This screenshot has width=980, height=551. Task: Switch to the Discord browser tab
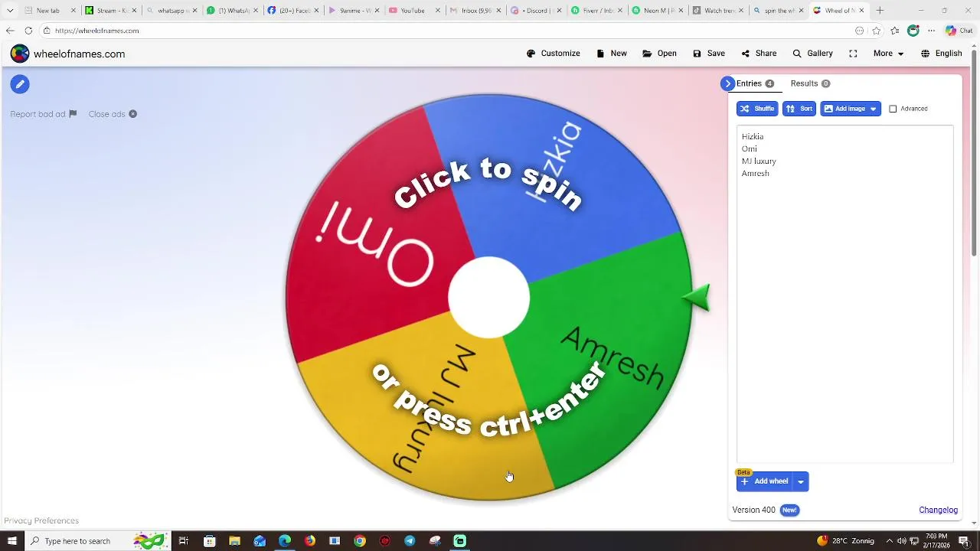click(x=535, y=11)
